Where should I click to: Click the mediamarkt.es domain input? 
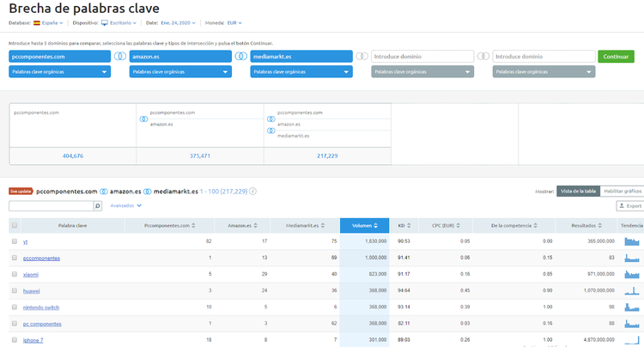pyautogui.click(x=301, y=57)
